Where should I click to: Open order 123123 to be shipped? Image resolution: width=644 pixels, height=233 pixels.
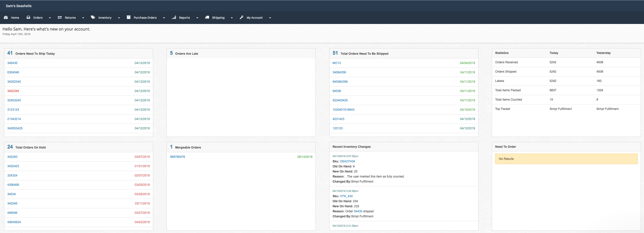[x=338, y=128]
